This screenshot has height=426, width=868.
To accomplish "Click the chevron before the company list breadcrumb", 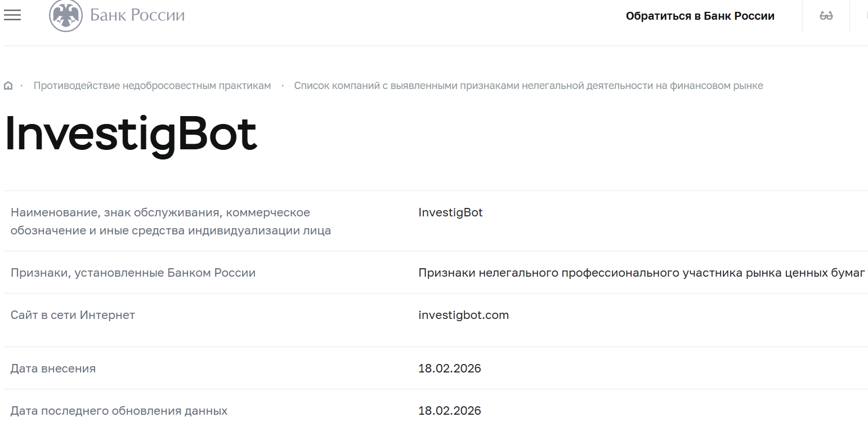I will click(x=283, y=85).
